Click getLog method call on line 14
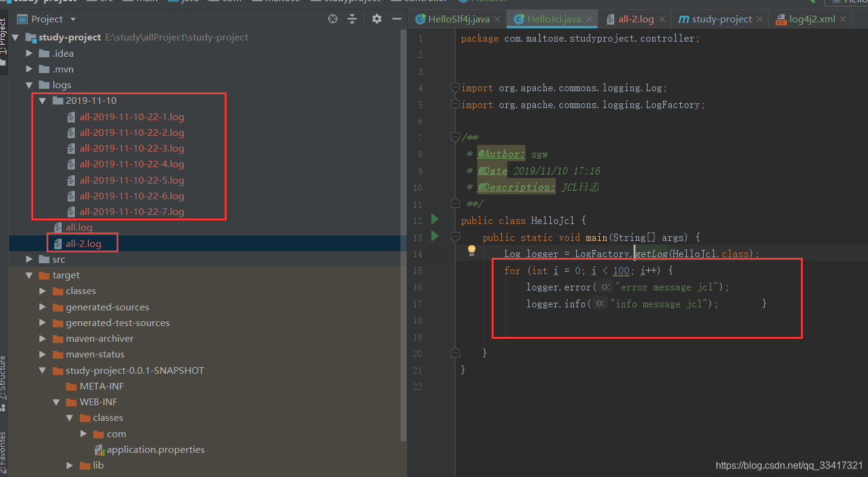This screenshot has height=477, width=868. 652,254
